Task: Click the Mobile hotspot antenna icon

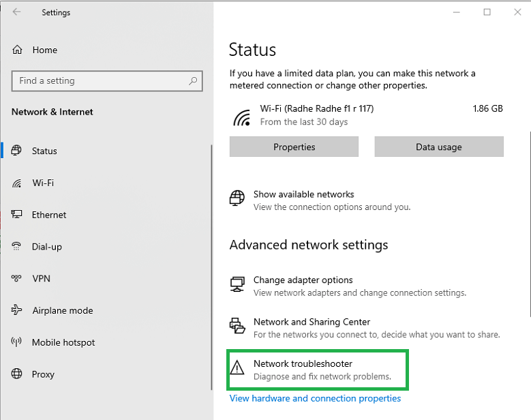Action: tap(16, 342)
